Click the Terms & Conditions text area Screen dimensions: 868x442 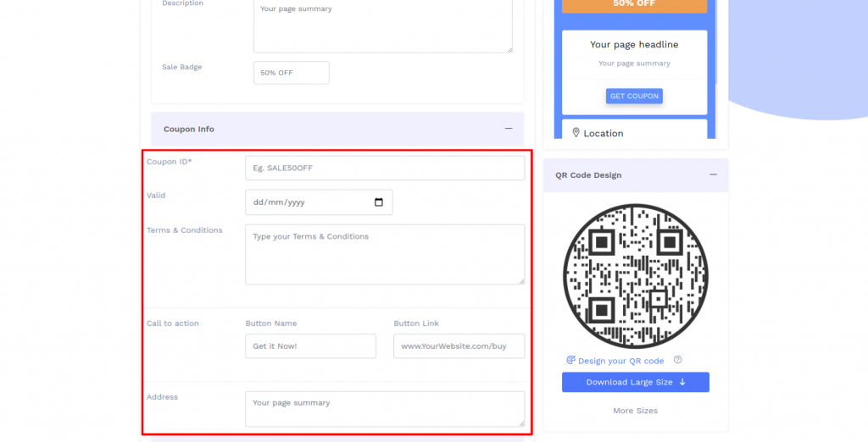click(384, 254)
